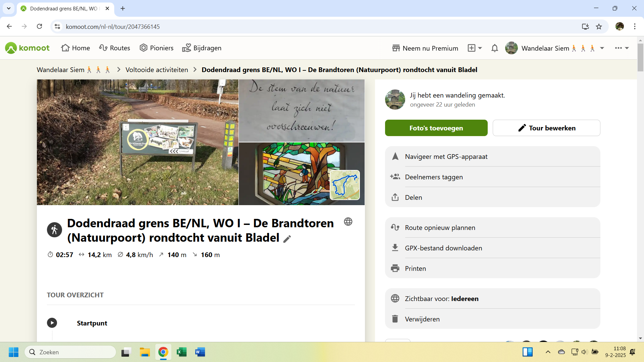
Task: Click the Foto's toevoegen button
Action: pos(436,128)
